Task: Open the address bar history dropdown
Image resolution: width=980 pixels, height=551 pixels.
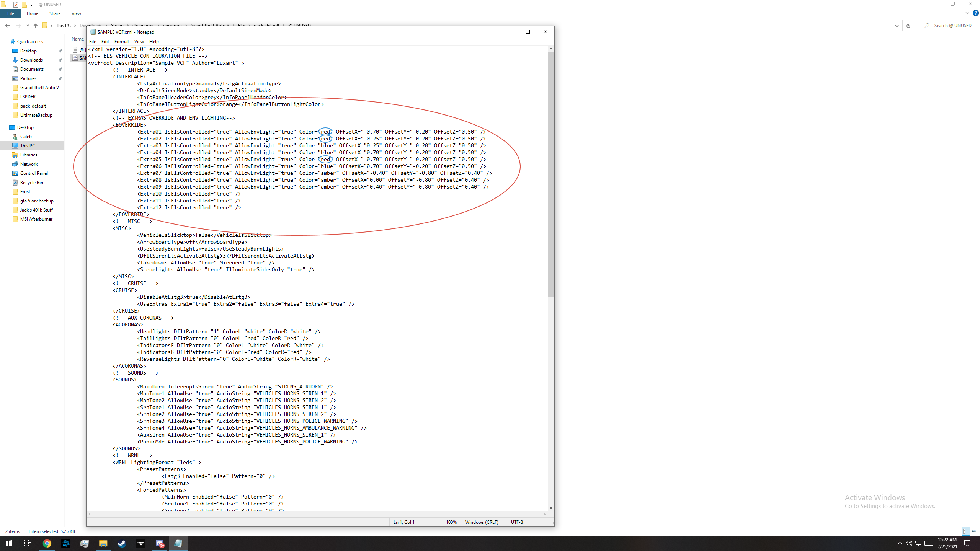Action: (897, 26)
